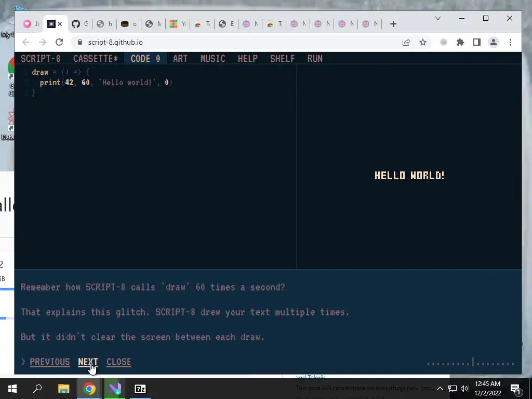Switch to the dark disc icon tab
Screen dimensions: 532x399
point(129,24)
